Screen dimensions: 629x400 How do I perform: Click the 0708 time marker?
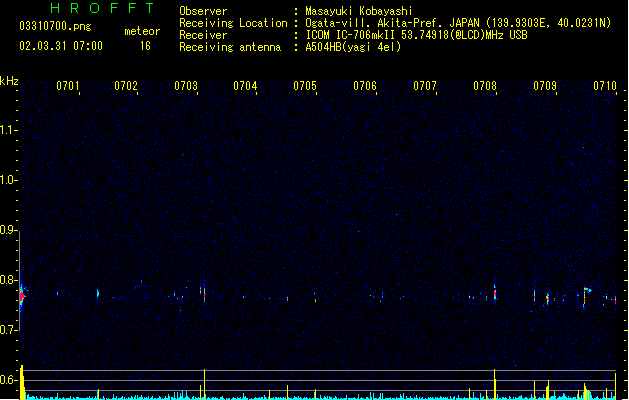[485, 86]
